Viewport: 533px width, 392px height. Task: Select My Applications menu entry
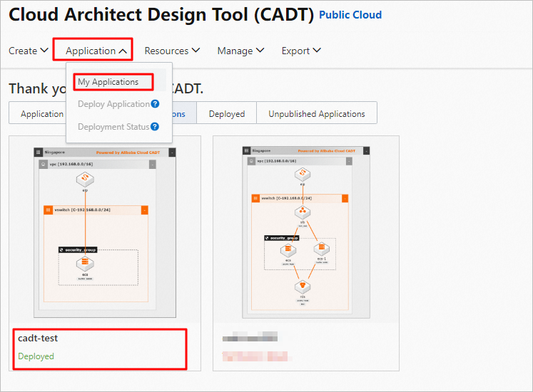[108, 82]
